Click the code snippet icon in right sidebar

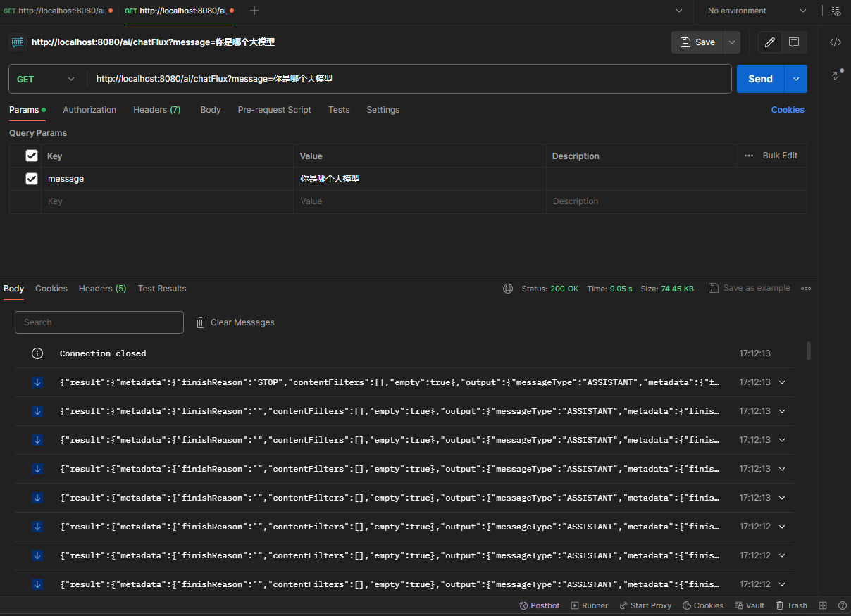(x=835, y=42)
